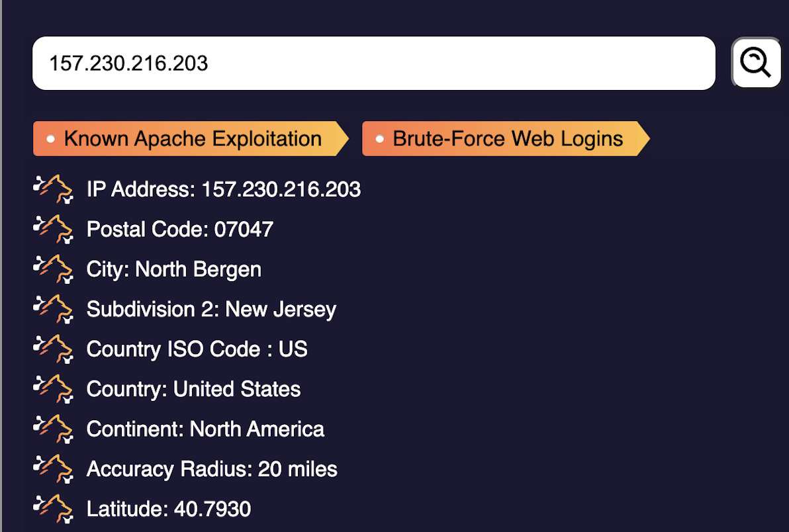
Task: Click the Accuracy Radius: 20 miles entry
Action: [212, 469]
